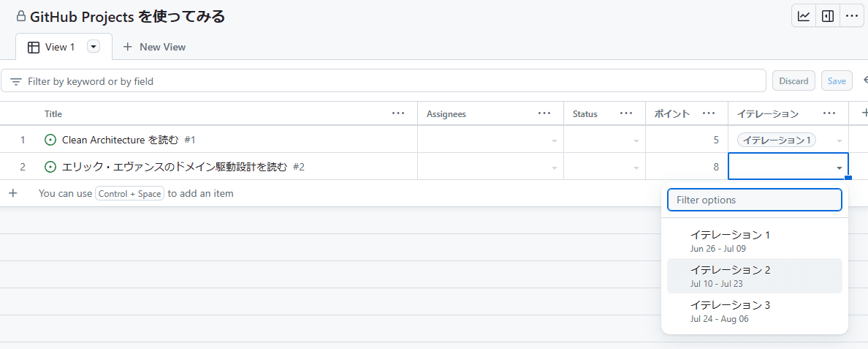Expand Assignees dropdown for Clean Architecture row

tap(554, 140)
